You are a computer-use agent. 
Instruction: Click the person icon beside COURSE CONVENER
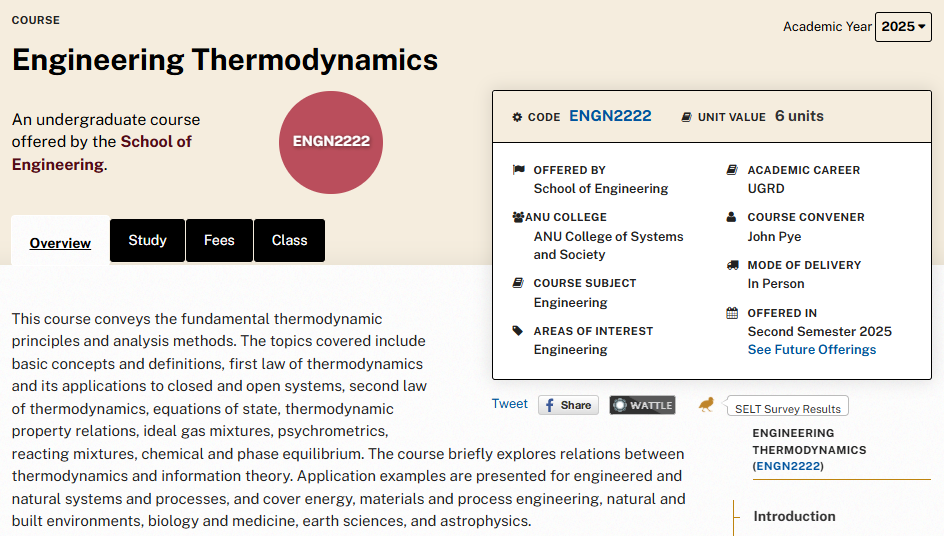coord(731,217)
